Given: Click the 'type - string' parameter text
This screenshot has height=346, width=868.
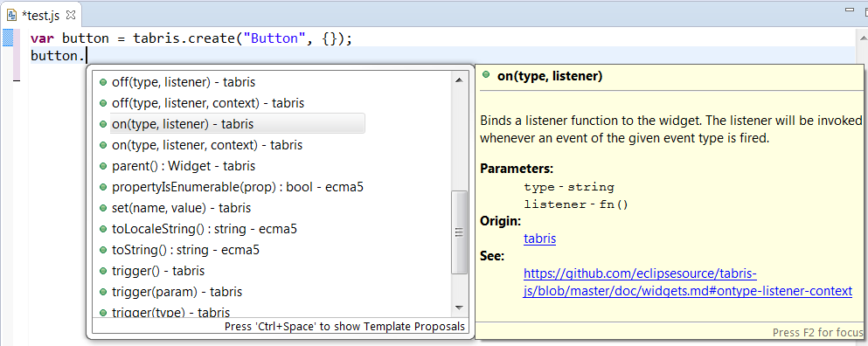Looking at the screenshot, I should [x=569, y=187].
